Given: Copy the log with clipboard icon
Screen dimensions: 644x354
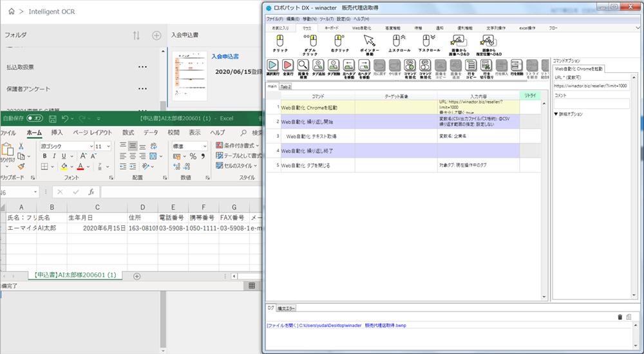Looking at the screenshot, I should pyautogui.click(x=629, y=317).
